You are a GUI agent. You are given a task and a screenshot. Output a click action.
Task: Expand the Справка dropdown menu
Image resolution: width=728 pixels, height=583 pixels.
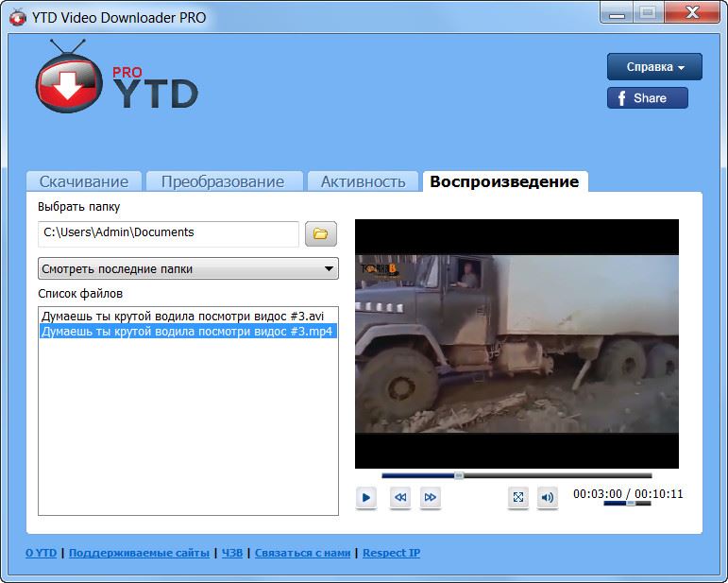pyautogui.click(x=654, y=67)
